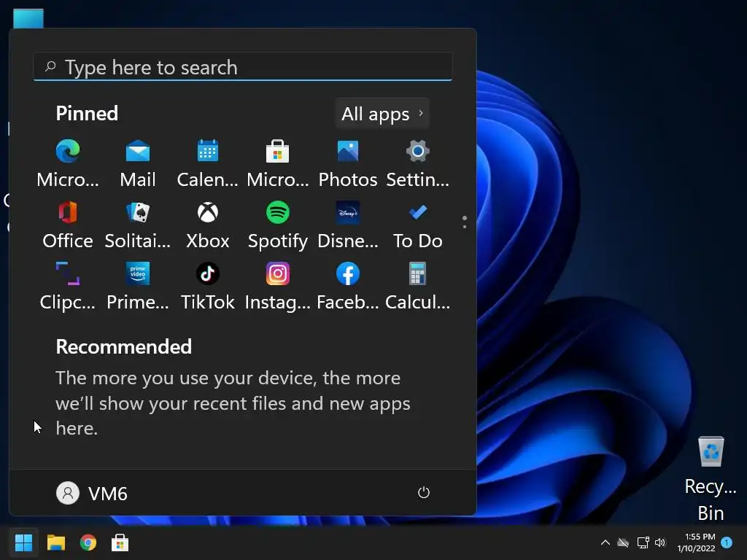Open Spotify
This screenshot has height=560, width=747.
coord(278,225)
